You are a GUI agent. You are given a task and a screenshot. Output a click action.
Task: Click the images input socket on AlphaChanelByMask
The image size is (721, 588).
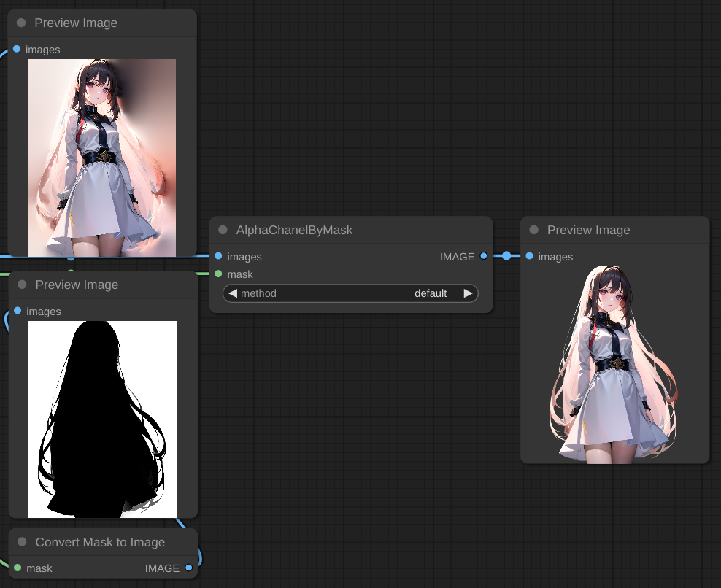point(218,256)
